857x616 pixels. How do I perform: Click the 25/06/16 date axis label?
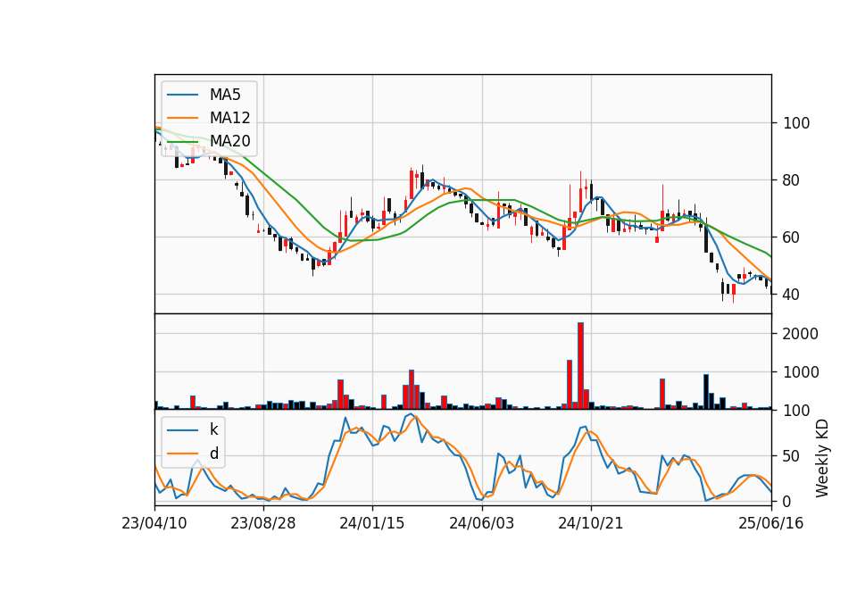[771, 523]
